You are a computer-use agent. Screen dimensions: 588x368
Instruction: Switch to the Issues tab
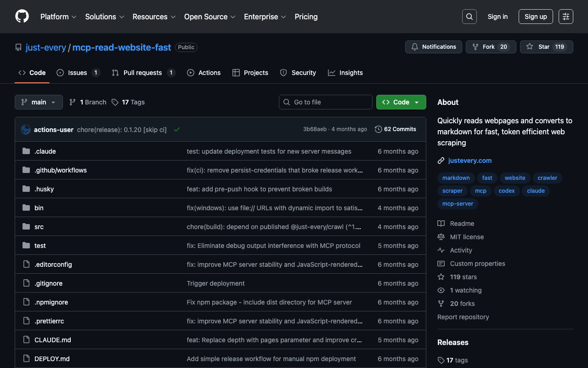point(78,73)
